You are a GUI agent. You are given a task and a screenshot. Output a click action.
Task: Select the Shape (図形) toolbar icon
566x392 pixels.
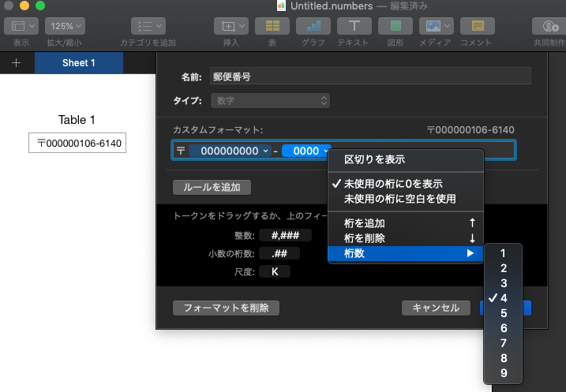click(x=395, y=26)
